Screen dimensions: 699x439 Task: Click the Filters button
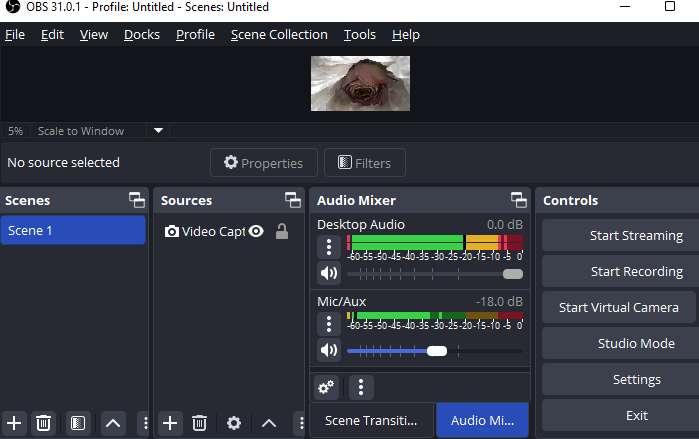click(x=365, y=163)
